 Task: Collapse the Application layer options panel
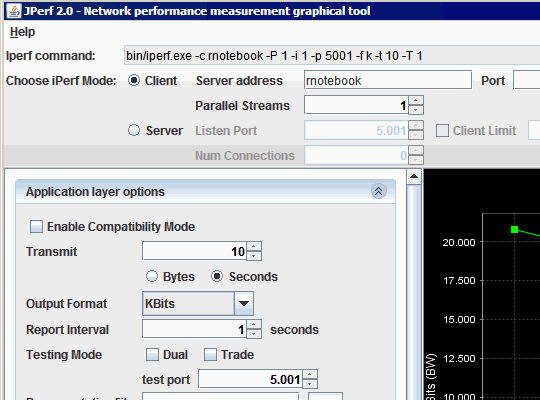[x=378, y=191]
